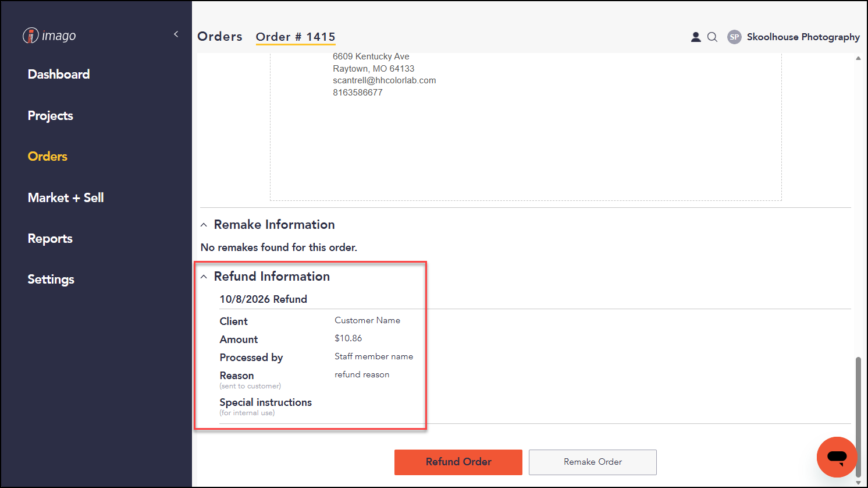Collapse the sidebar with the arrow
Screen dimensions: 868x488
pyautogui.click(x=176, y=34)
